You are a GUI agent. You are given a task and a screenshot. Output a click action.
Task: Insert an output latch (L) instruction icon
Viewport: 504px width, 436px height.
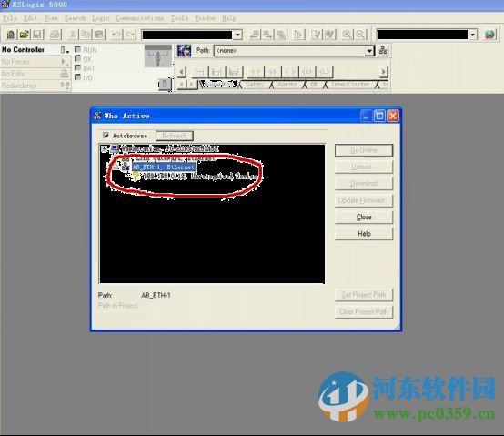325,72
